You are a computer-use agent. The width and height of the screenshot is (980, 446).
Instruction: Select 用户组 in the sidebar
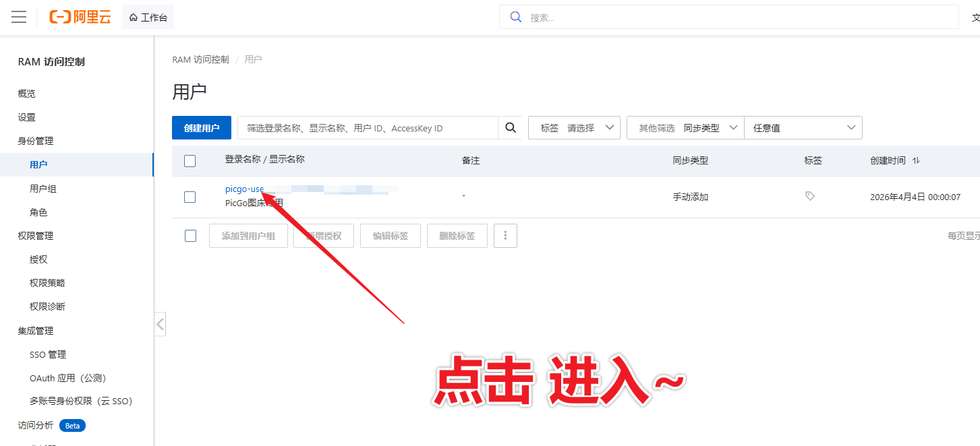43,189
